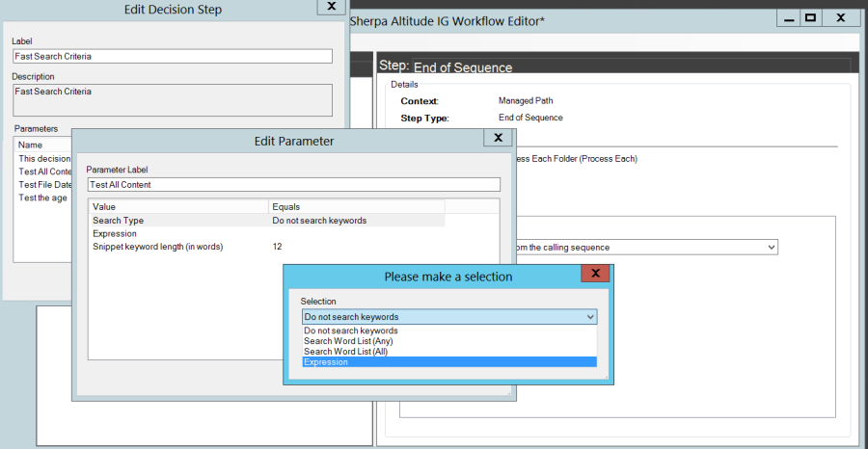Collapse the Selection combo box arrow
Viewport: 868px width, 449px height.
point(589,317)
